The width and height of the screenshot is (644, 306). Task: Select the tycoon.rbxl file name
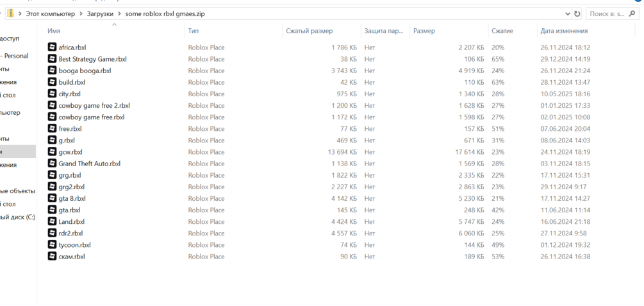[x=75, y=244]
